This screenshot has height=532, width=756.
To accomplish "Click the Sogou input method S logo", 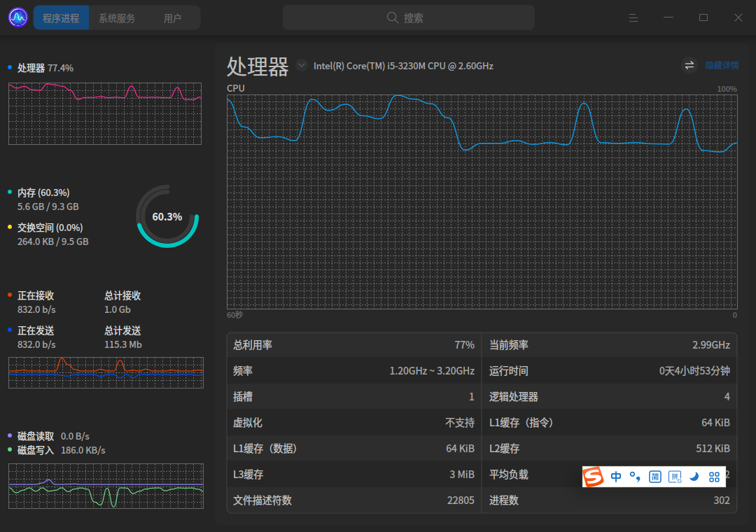I will 594,477.
